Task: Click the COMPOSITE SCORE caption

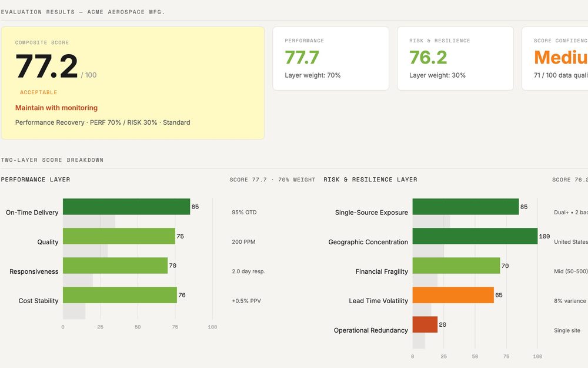Action: tap(42, 43)
